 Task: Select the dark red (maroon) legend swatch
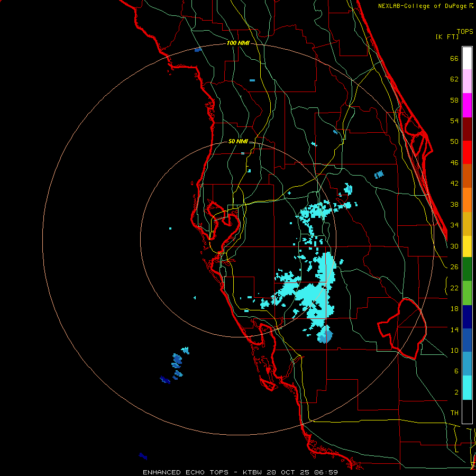click(x=467, y=129)
